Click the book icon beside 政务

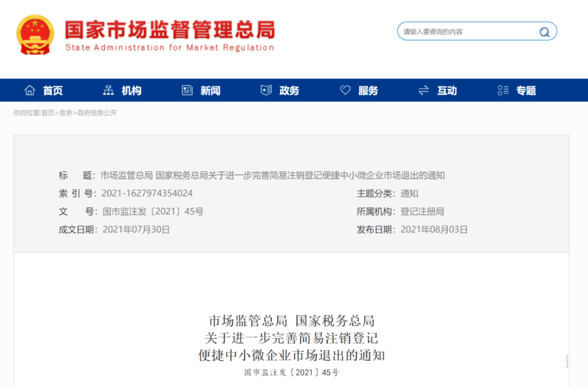[x=267, y=90]
